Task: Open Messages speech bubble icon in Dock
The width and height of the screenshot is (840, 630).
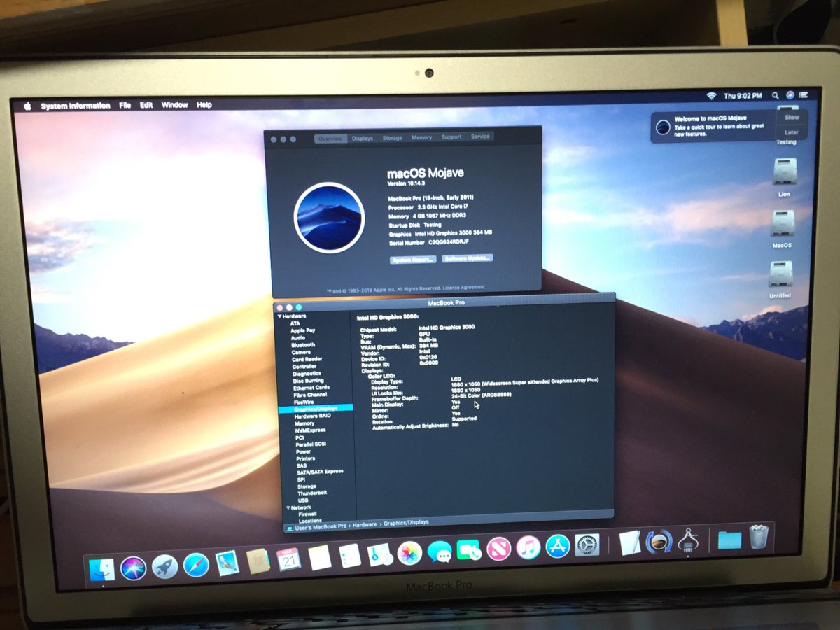Action: point(440,552)
